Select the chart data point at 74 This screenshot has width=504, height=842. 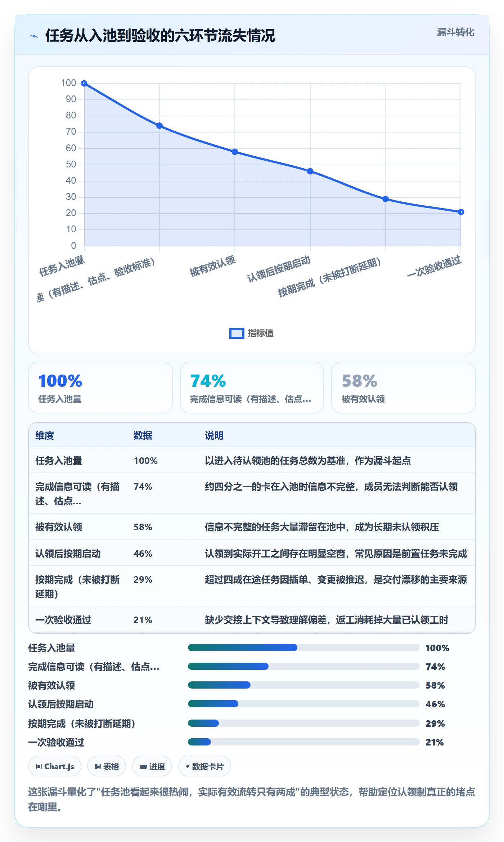coord(159,126)
